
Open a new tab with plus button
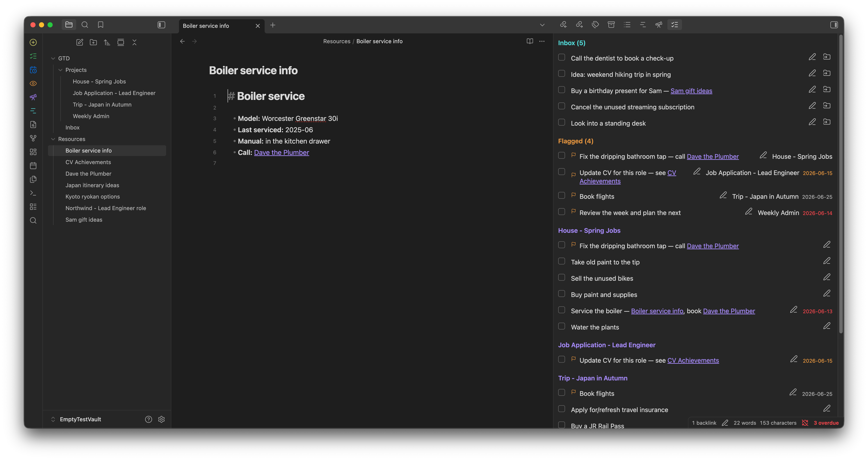pos(273,25)
